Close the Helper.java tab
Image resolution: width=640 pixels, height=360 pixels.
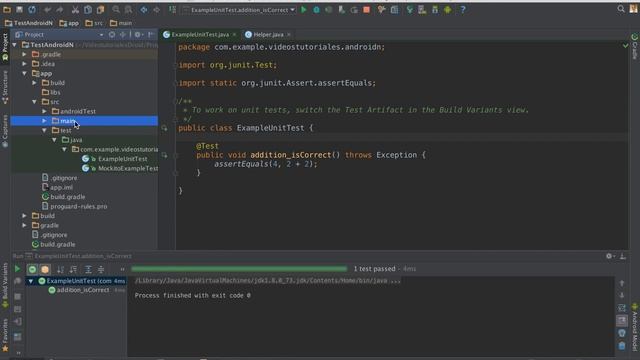[x=289, y=35]
